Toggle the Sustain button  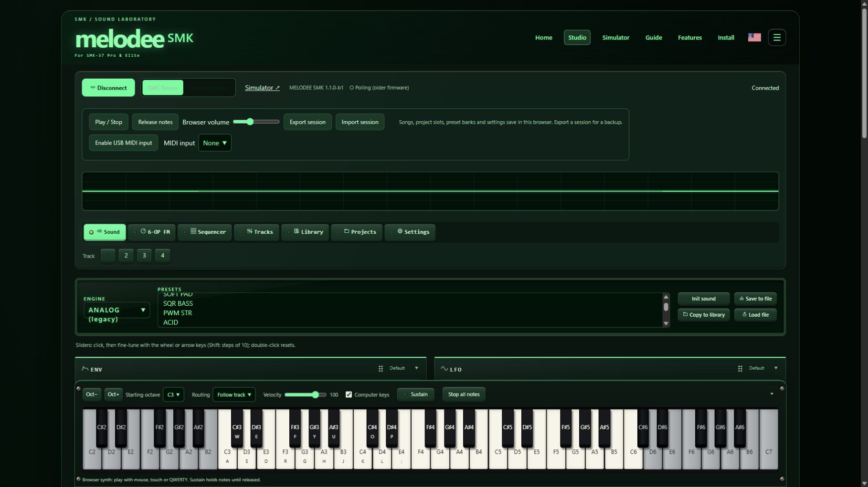[416, 394]
